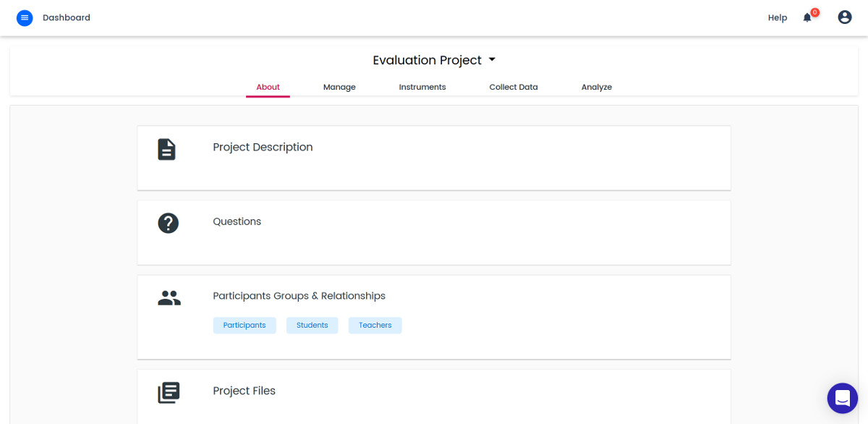Select the Teachers group chip
This screenshot has width=868, height=424.
coord(375,326)
